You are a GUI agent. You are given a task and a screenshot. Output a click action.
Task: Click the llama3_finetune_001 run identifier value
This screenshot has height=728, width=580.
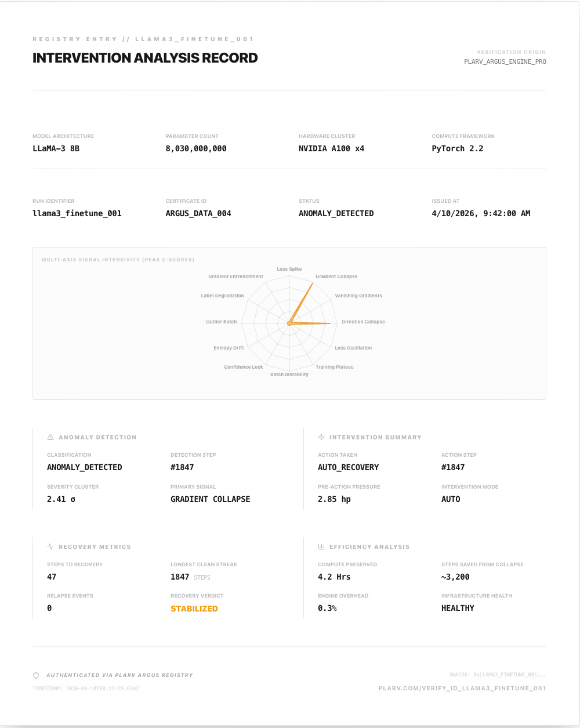(x=77, y=213)
